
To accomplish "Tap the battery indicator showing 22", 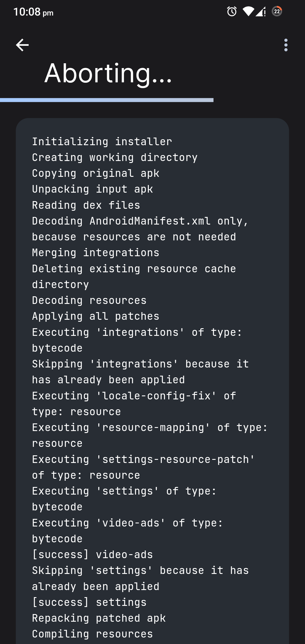I will tap(277, 11).
